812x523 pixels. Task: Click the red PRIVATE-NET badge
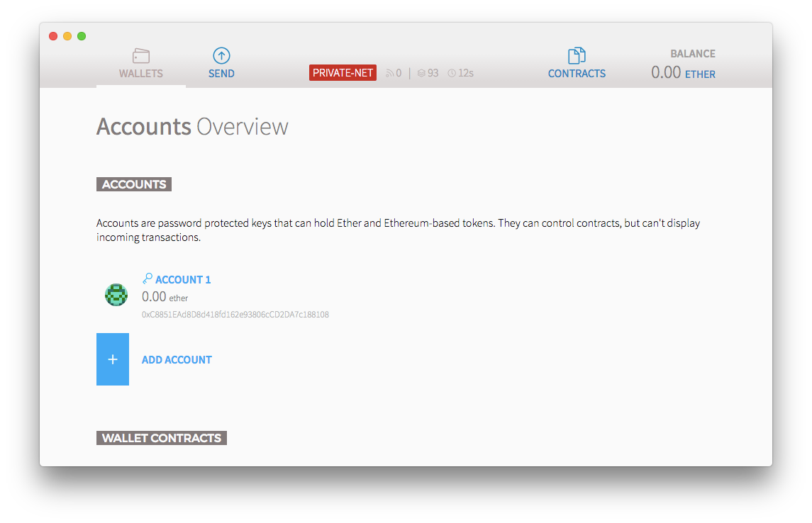(343, 72)
